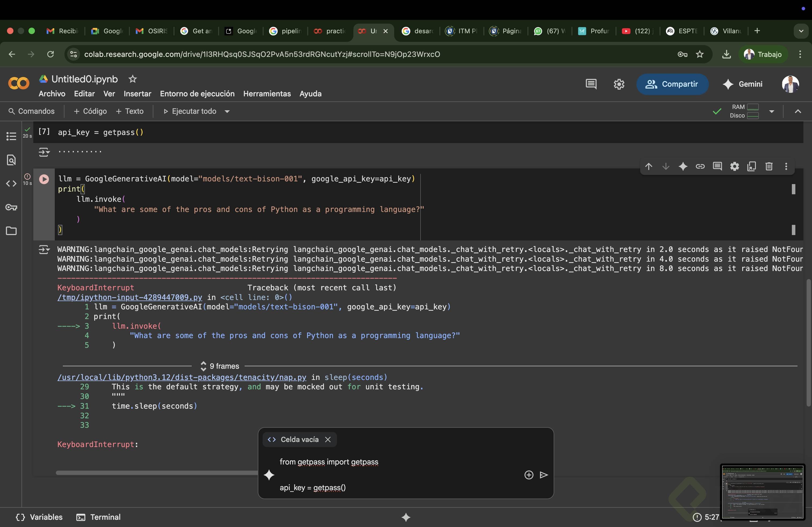This screenshot has height=527, width=812.
Task: Toggle the output view for cell 7
Action: [44, 152]
